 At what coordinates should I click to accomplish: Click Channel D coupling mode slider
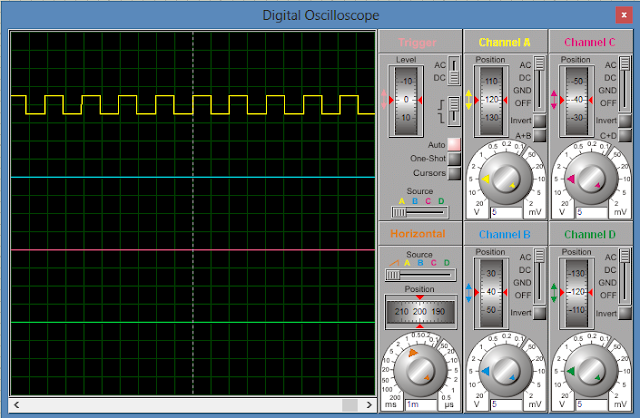click(x=624, y=276)
